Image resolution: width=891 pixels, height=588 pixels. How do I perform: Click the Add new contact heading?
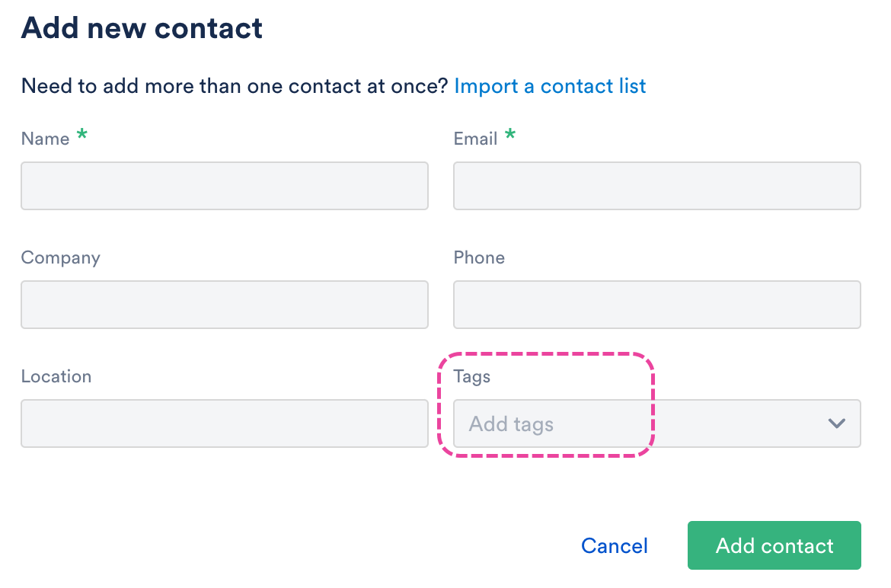[x=142, y=28]
